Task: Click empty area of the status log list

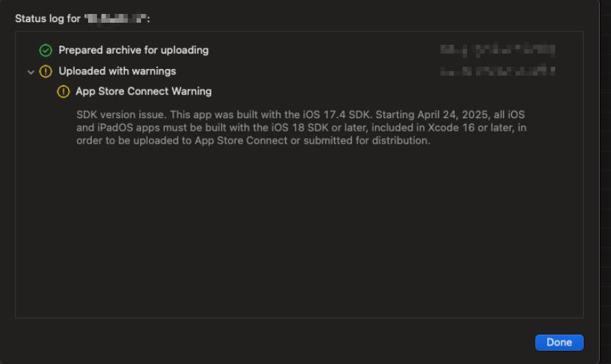Action: (x=300, y=233)
